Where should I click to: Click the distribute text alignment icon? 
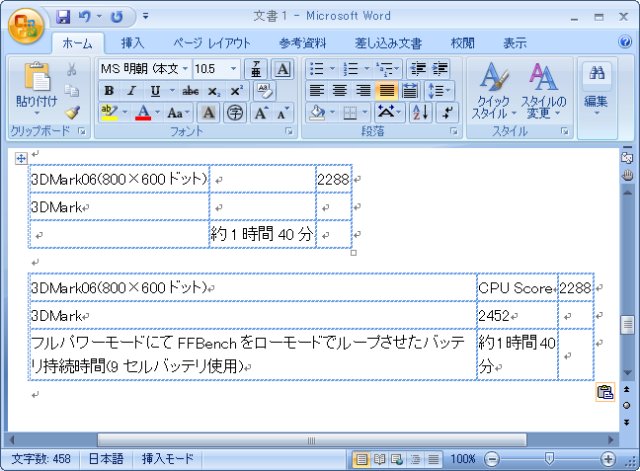coord(409,91)
